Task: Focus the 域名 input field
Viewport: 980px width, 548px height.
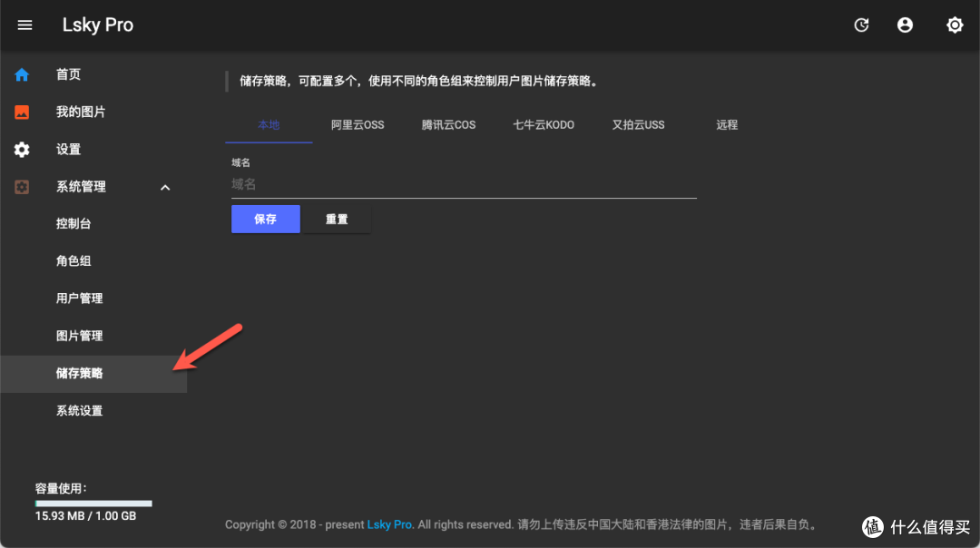Action: (464, 185)
